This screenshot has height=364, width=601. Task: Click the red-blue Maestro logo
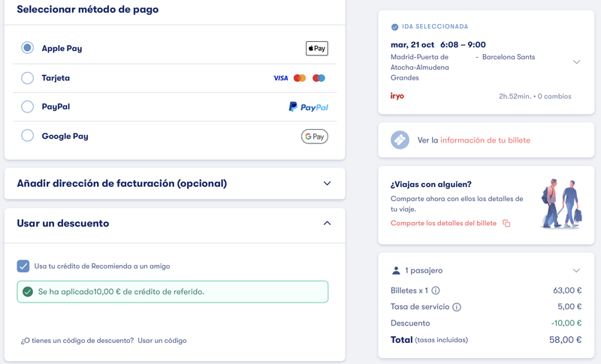(319, 78)
